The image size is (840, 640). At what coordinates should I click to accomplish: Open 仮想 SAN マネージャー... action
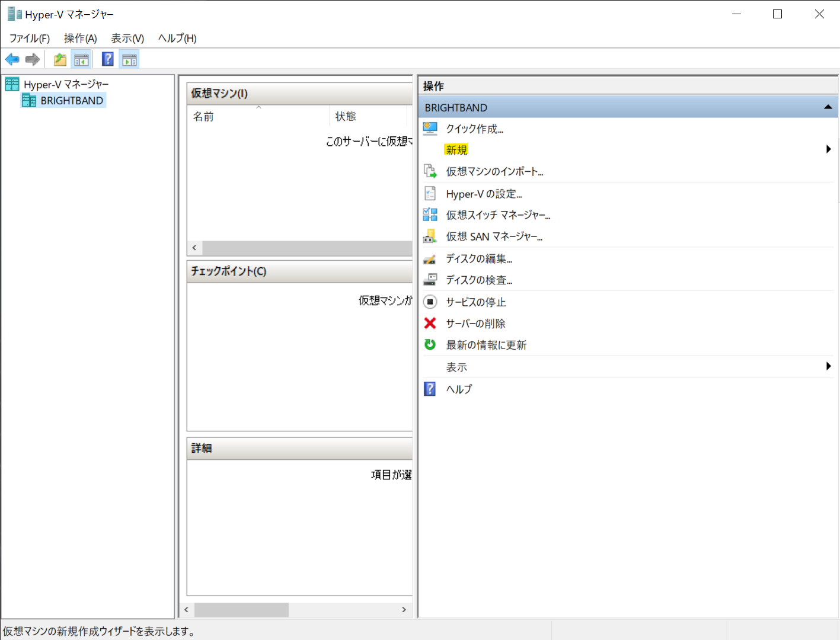(494, 236)
